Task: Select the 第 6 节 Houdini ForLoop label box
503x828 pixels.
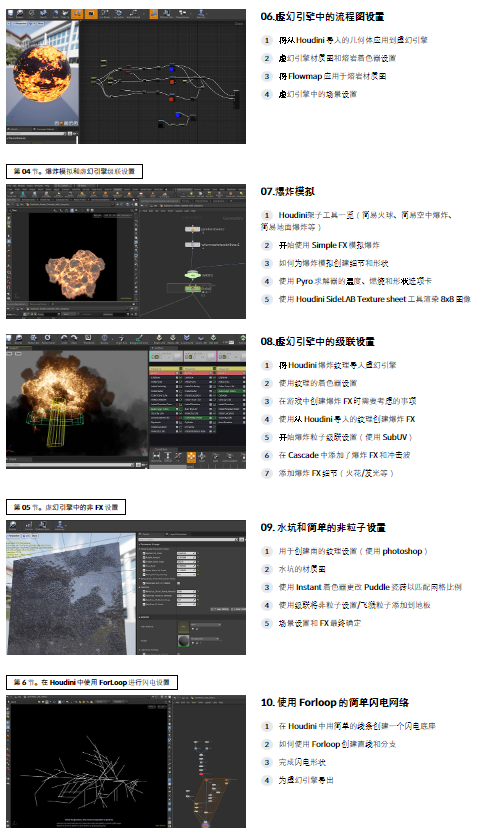Action: point(92,682)
